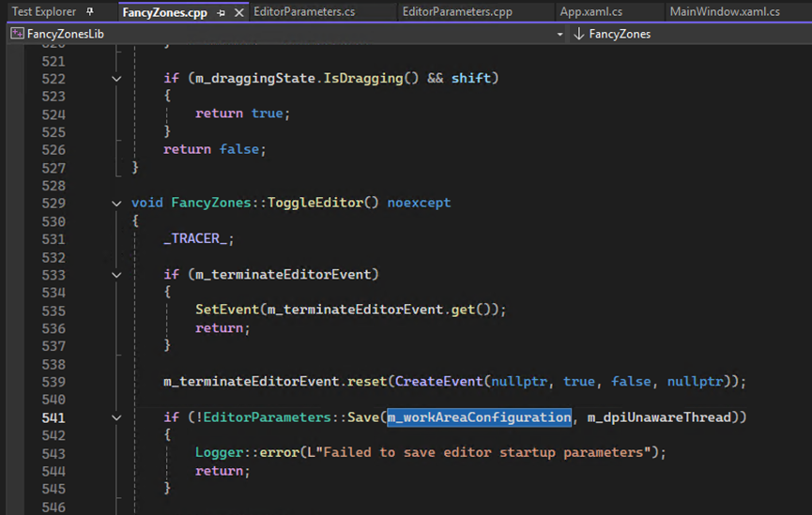This screenshot has width=812, height=515.
Task: Open the EditorParameters.cpp tab
Action: point(456,12)
